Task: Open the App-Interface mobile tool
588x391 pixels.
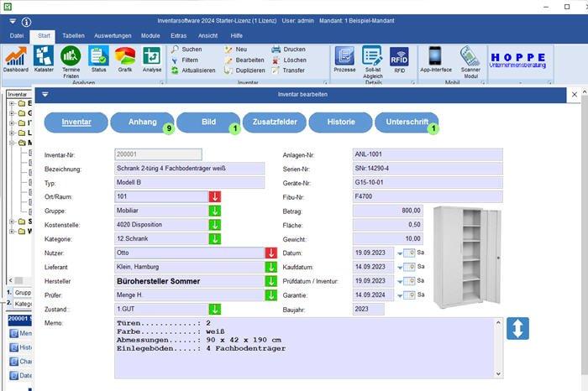Action: pos(436,59)
